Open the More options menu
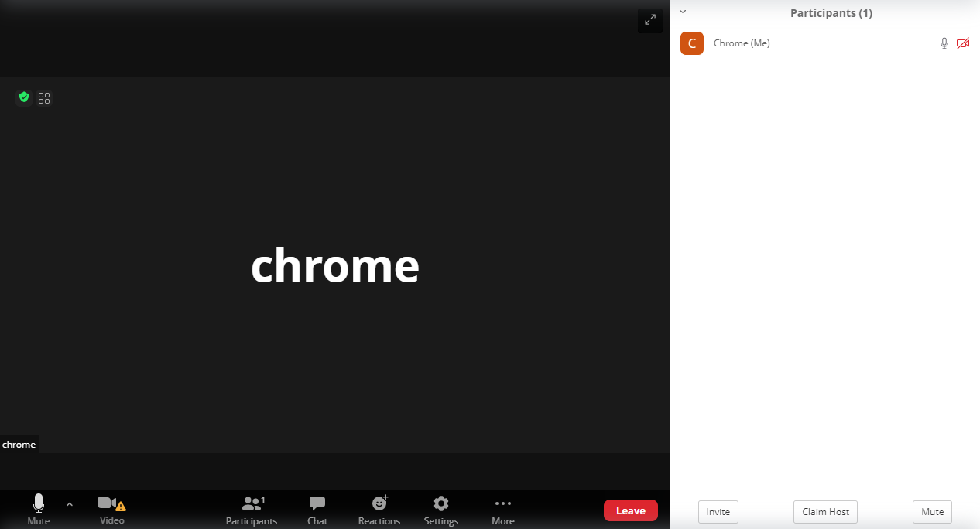This screenshot has height=529, width=980. pos(503,510)
